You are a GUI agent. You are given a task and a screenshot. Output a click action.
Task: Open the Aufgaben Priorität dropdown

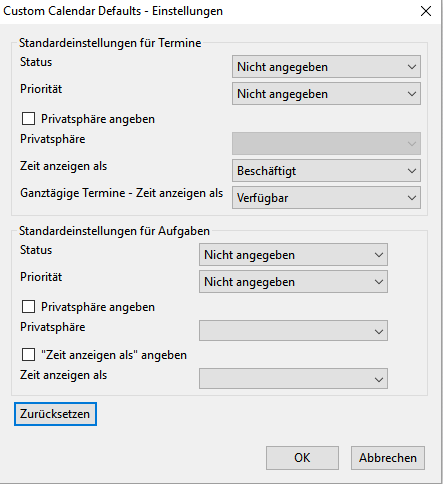(293, 282)
